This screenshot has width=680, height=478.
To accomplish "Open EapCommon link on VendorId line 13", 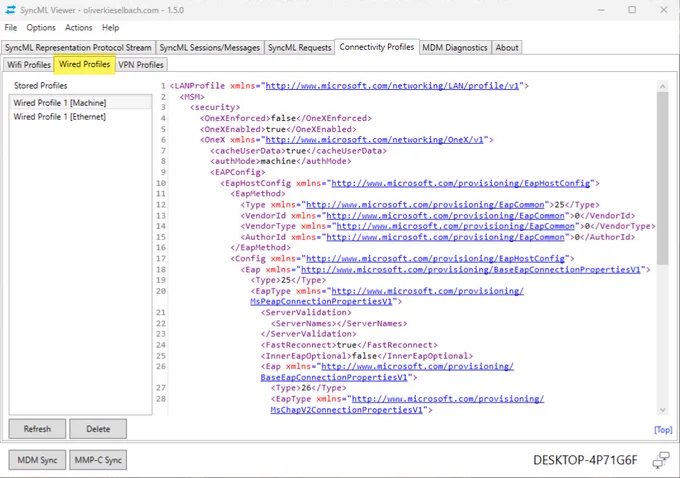I will (445, 216).
